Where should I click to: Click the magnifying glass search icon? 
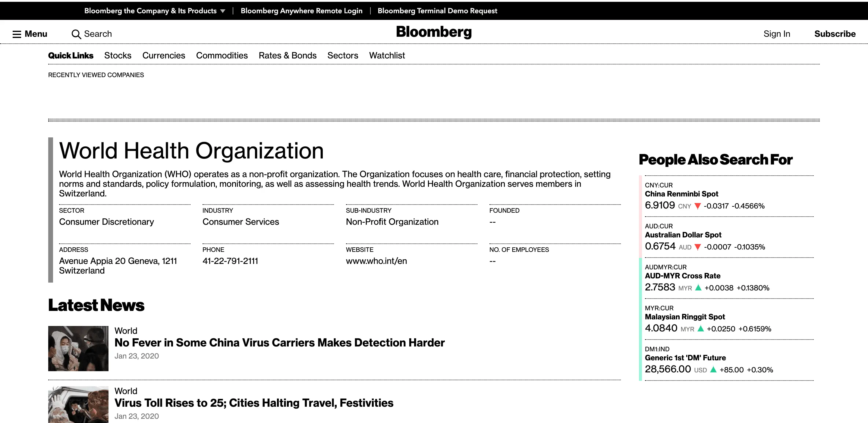click(76, 34)
